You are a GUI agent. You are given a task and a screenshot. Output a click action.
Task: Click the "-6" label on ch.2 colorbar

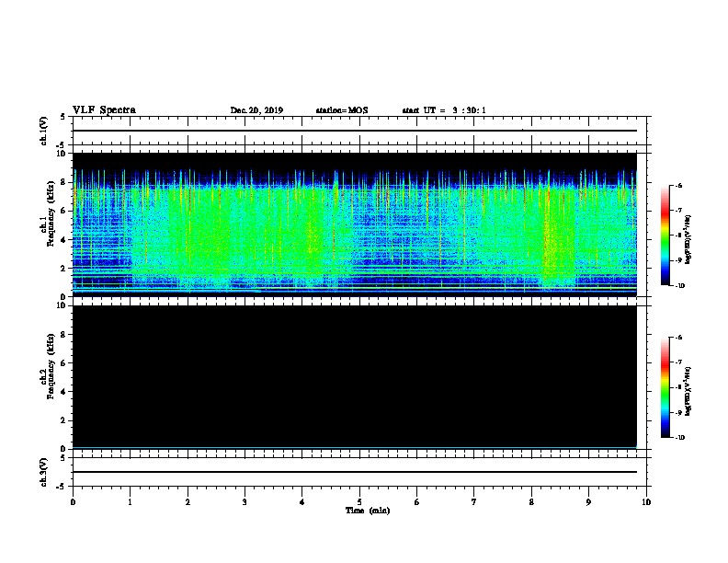coord(678,338)
